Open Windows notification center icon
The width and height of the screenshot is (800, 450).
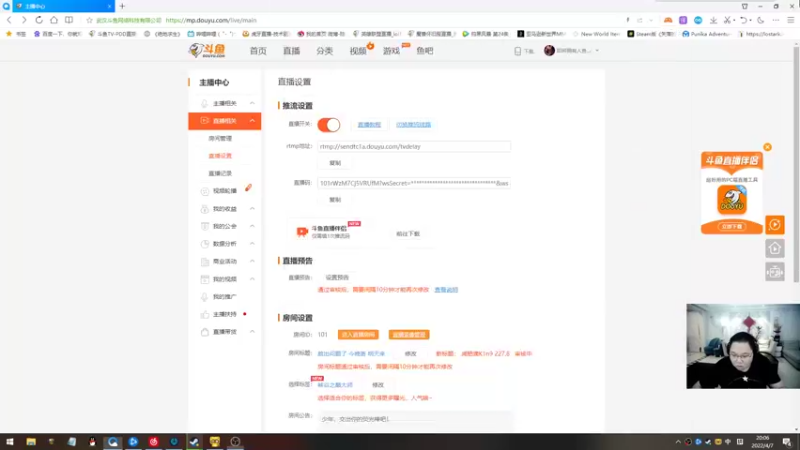coord(787,442)
